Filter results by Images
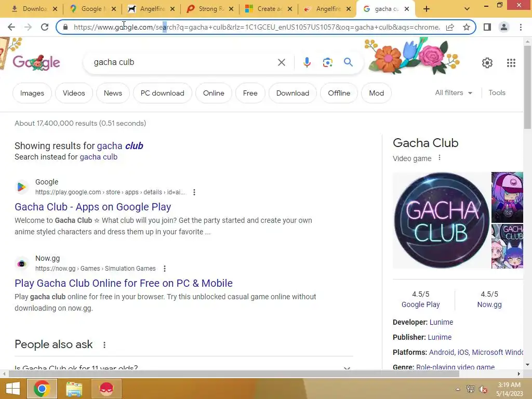The height and width of the screenshot is (399, 532). (x=32, y=93)
